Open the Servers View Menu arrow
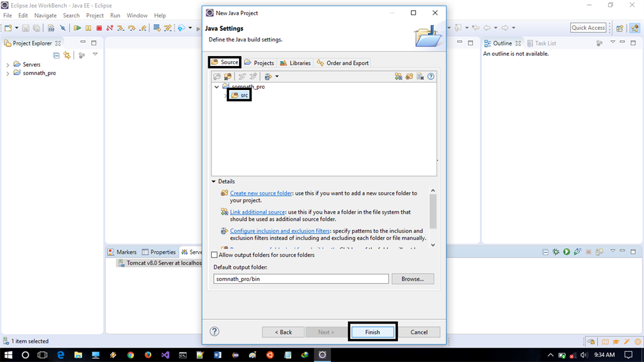This screenshot has height=362, width=644. 613,251
